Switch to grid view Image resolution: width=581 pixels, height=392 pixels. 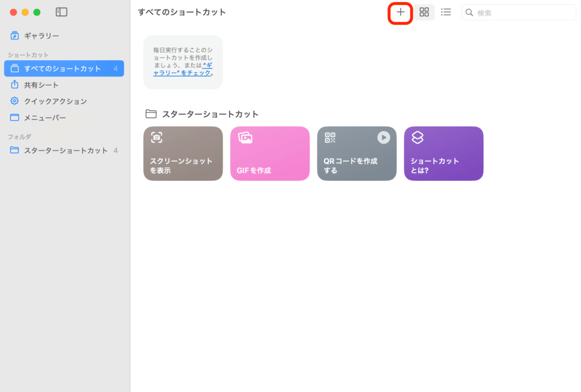[x=424, y=12]
